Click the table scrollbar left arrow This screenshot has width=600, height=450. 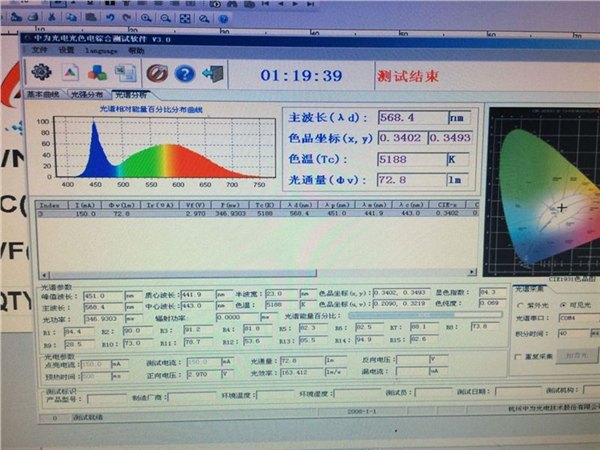pyautogui.click(x=45, y=275)
